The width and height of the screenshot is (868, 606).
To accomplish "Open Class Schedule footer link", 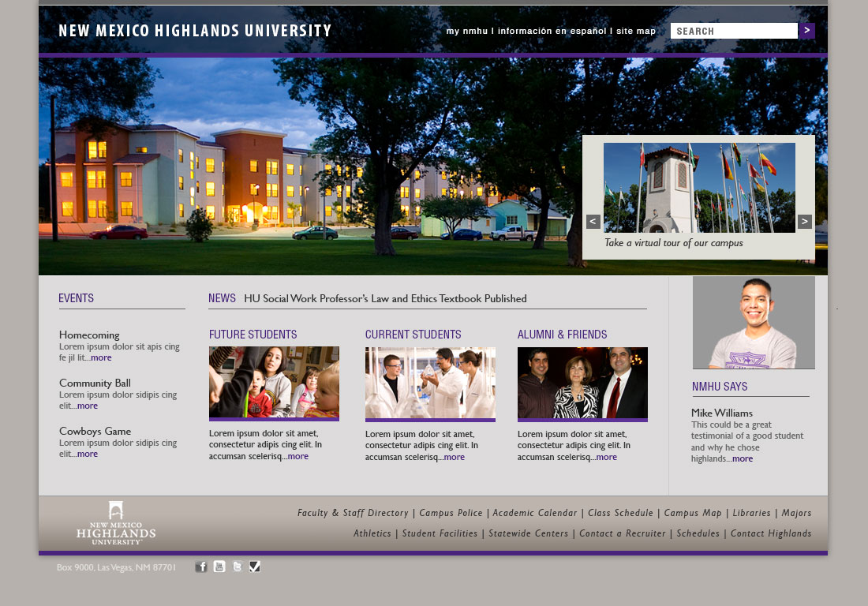I will (x=620, y=513).
